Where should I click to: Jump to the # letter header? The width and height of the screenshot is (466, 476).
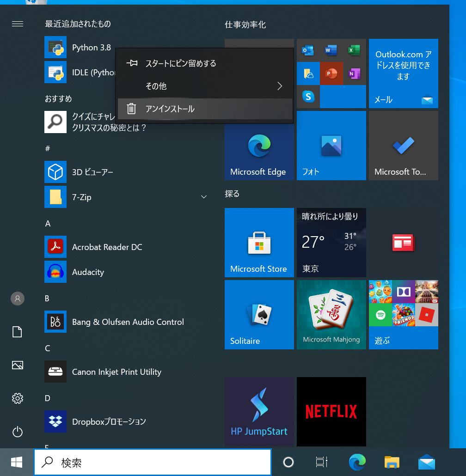[x=48, y=148]
